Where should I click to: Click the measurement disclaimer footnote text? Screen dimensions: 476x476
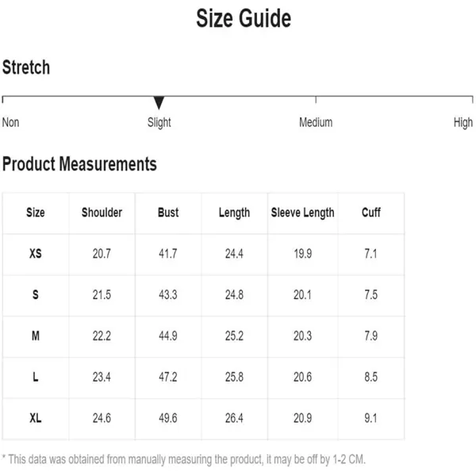(x=184, y=459)
